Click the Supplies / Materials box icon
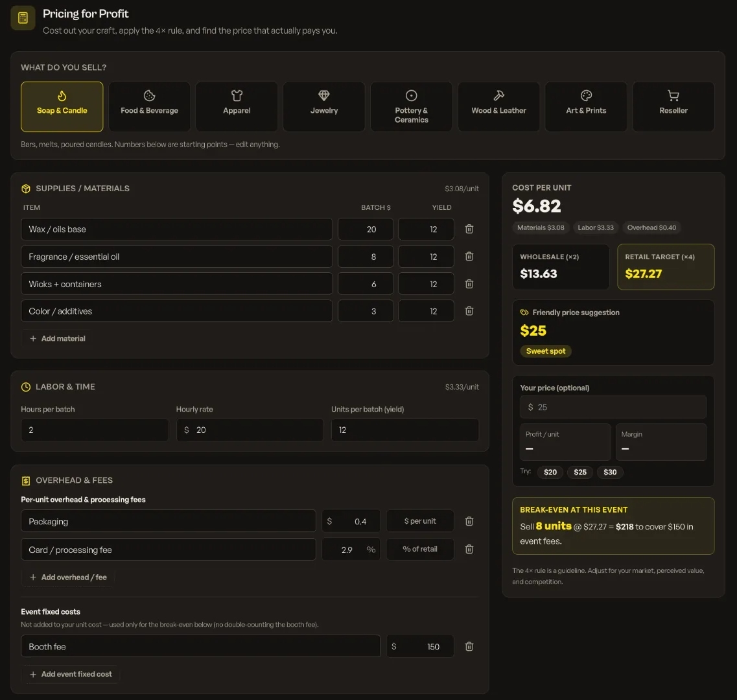The image size is (737, 700). pyautogui.click(x=26, y=189)
